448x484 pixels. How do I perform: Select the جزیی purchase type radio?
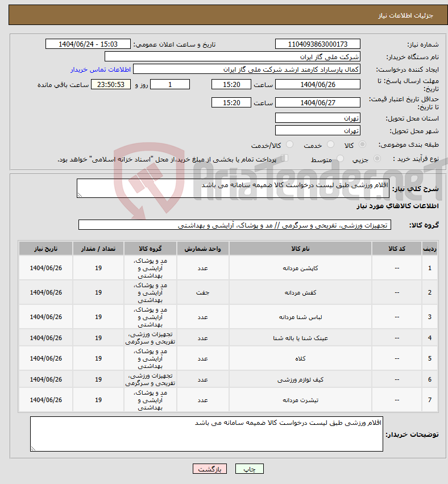377,159
